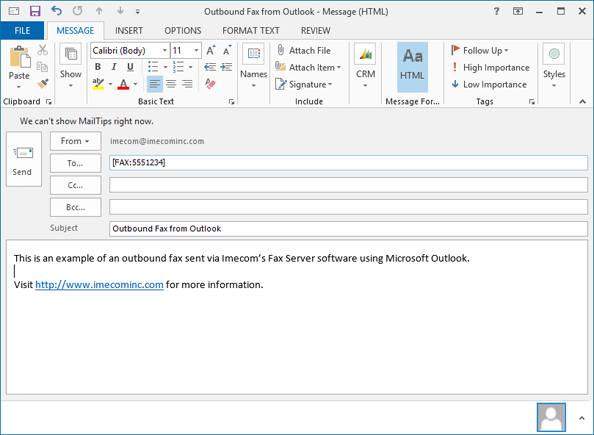Click Attach File

(303, 50)
